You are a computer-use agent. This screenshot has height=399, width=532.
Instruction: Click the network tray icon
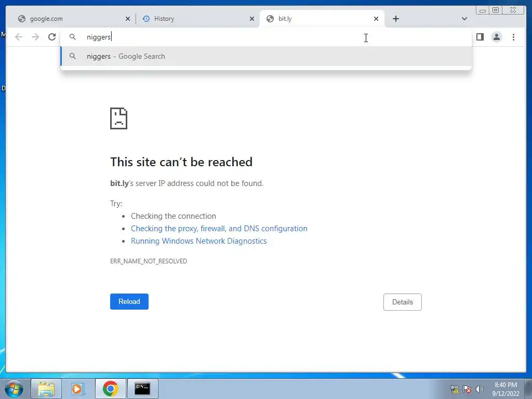pos(454,389)
